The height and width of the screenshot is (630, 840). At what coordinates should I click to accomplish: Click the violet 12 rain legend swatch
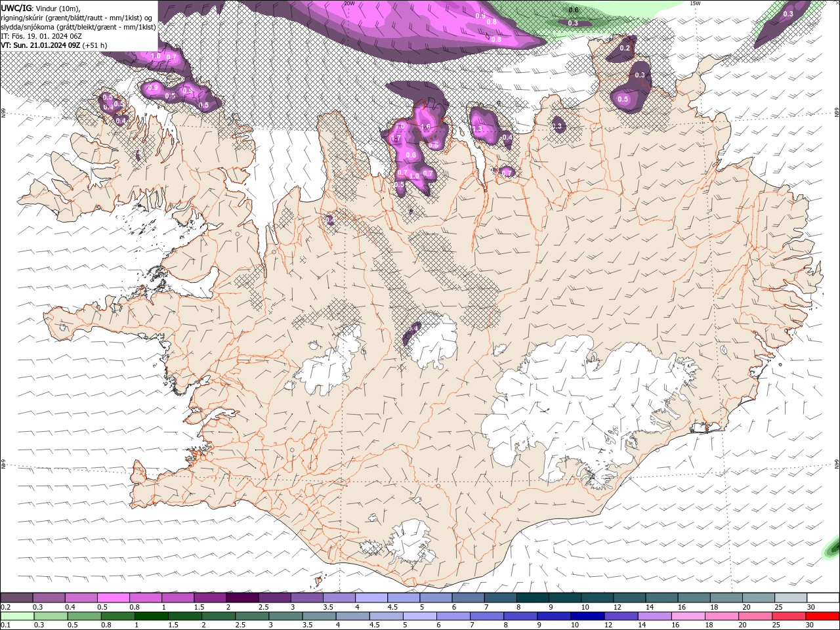coord(621,616)
